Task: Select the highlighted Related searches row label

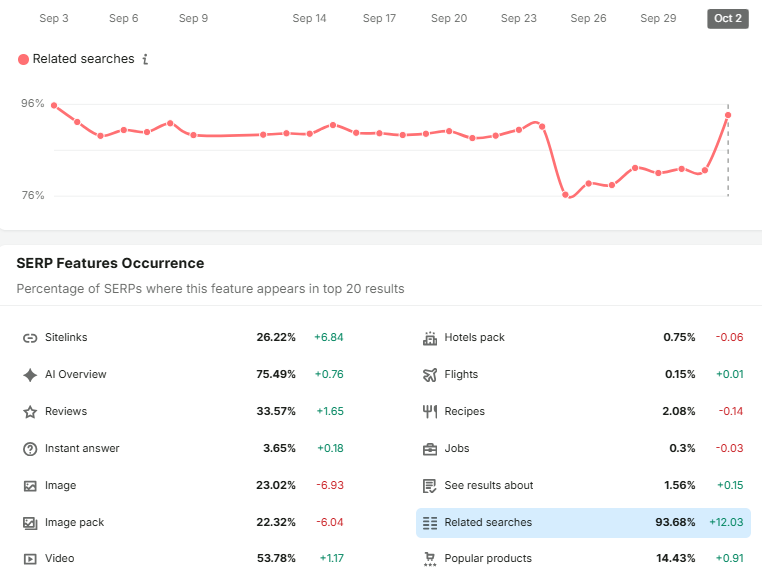Action: (x=488, y=522)
